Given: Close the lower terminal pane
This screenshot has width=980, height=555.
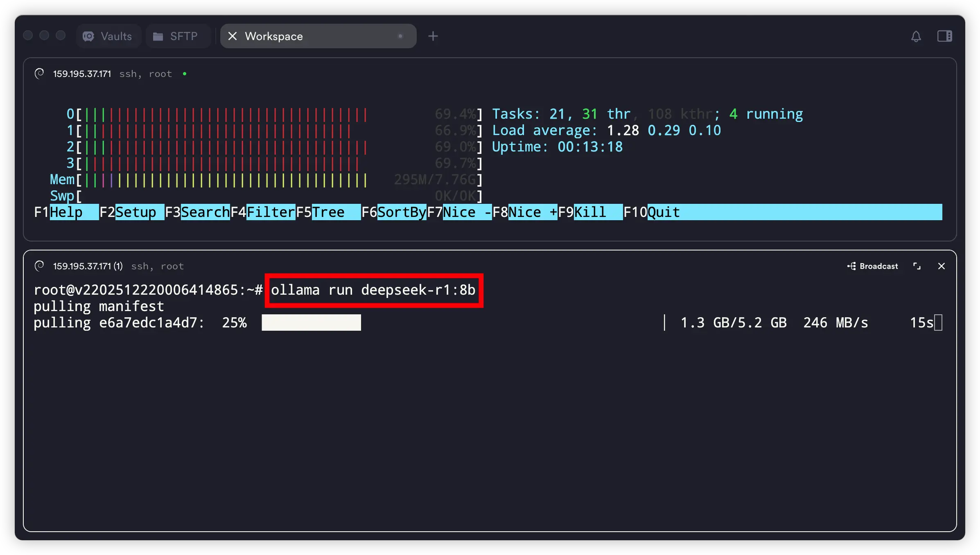Looking at the screenshot, I should pyautogui.click(x=941, y=266).
